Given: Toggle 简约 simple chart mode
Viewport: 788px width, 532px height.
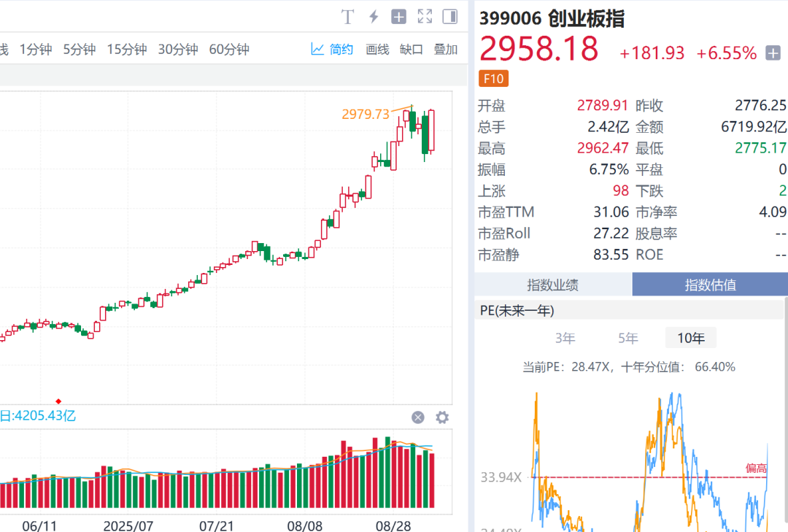Looking at the screenshot, I should 332,50.
